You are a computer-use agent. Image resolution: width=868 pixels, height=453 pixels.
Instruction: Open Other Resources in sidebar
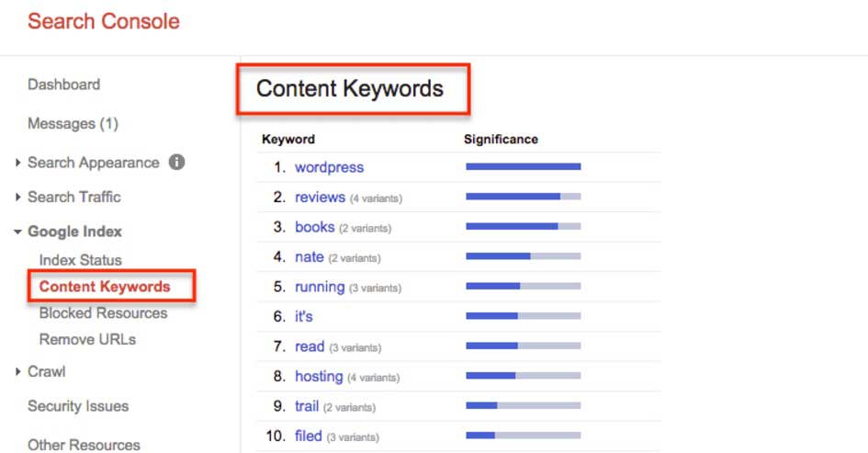click(x=84, y=445)
